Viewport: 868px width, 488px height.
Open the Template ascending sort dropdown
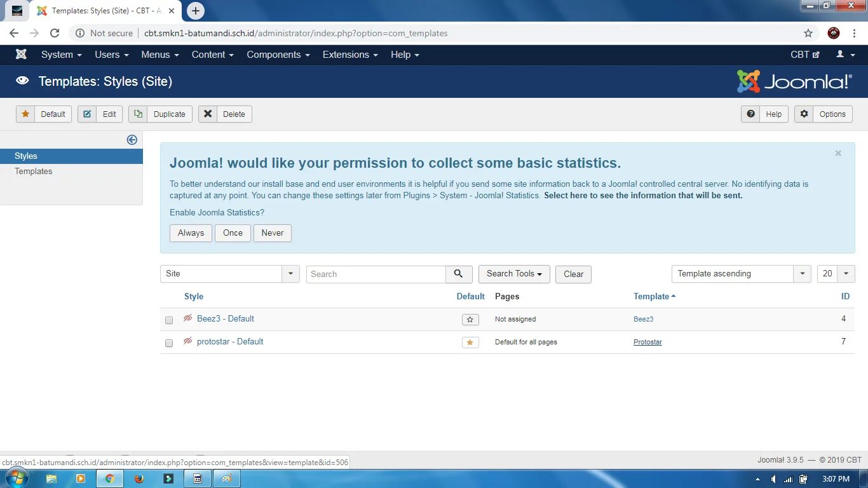click(742, 274)
